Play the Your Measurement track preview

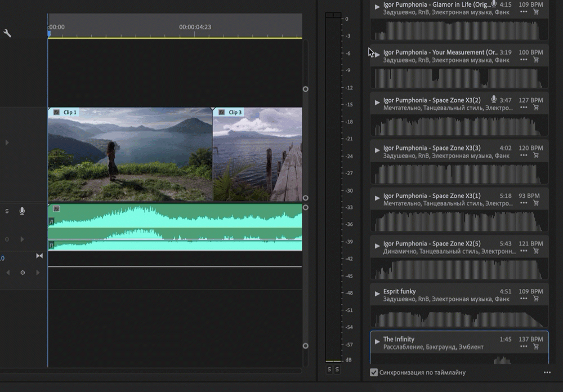point(377,55)
